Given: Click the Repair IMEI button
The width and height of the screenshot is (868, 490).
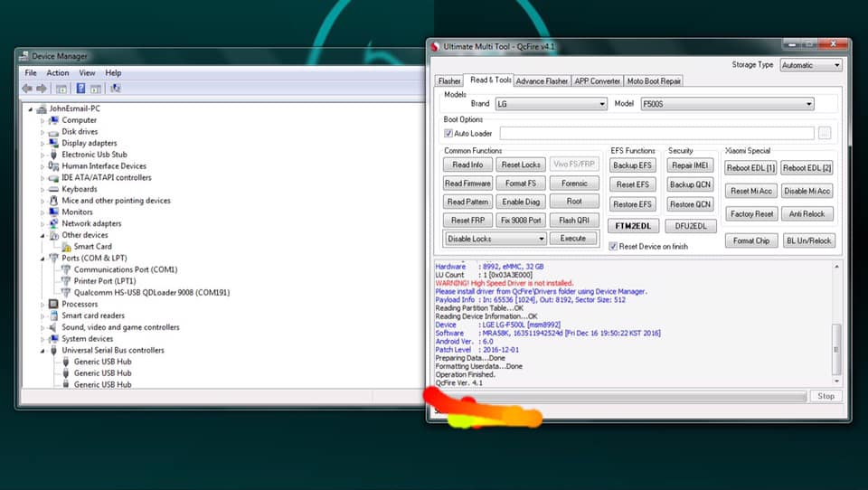Looking at the screenshot, I should click(690, 165).
